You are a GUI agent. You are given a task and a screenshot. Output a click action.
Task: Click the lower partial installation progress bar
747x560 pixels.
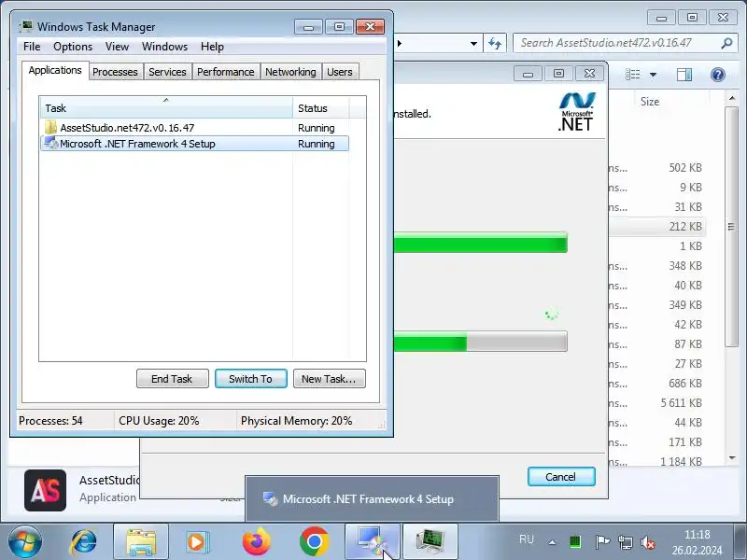(480, 342)
